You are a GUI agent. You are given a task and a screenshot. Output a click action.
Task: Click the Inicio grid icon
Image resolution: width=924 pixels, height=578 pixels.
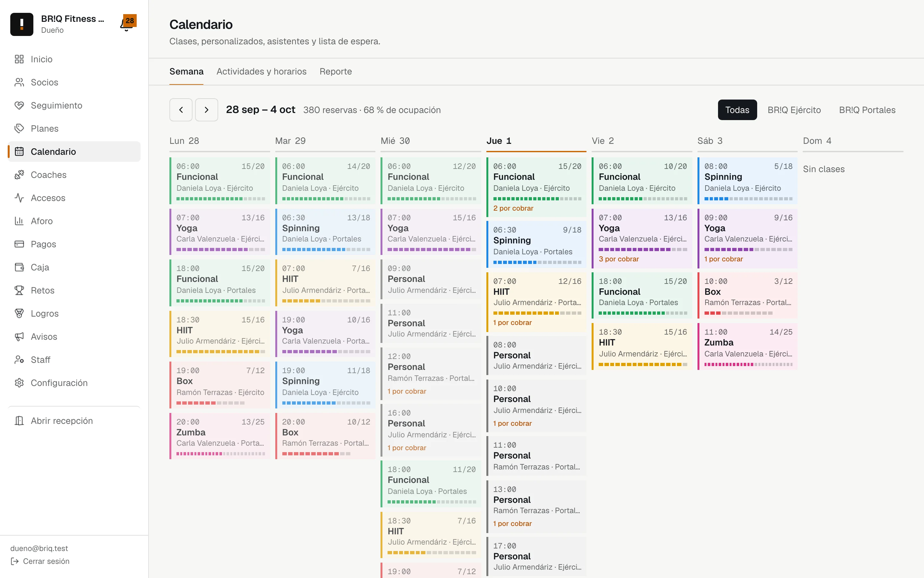(x=19, y=59)
